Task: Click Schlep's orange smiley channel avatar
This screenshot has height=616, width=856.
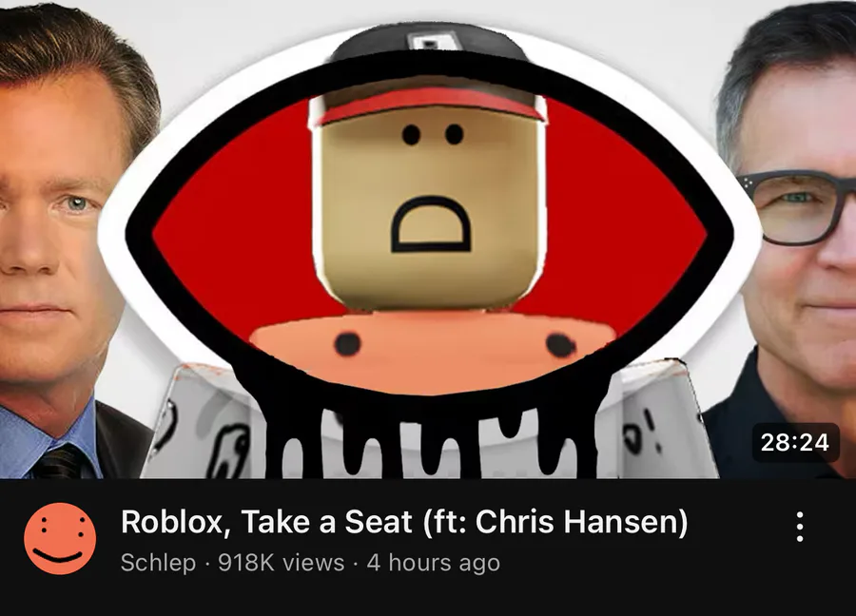Action: (x=60, y=538)
